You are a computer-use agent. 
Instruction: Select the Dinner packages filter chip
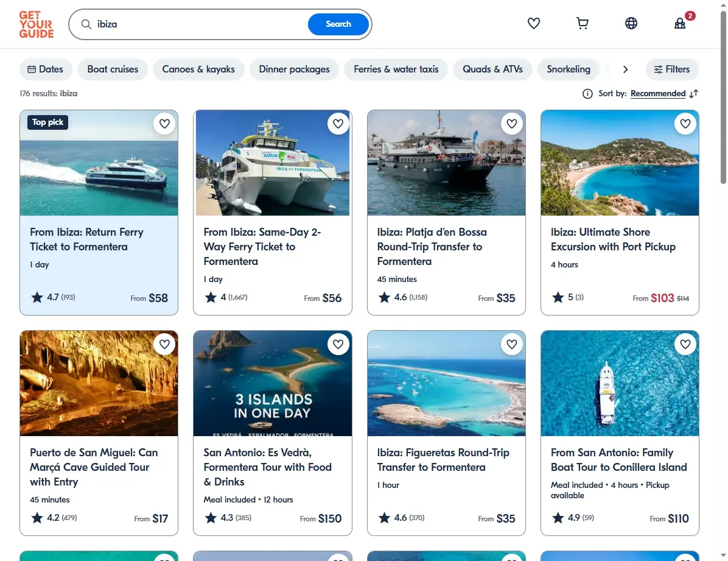[295, 69]
